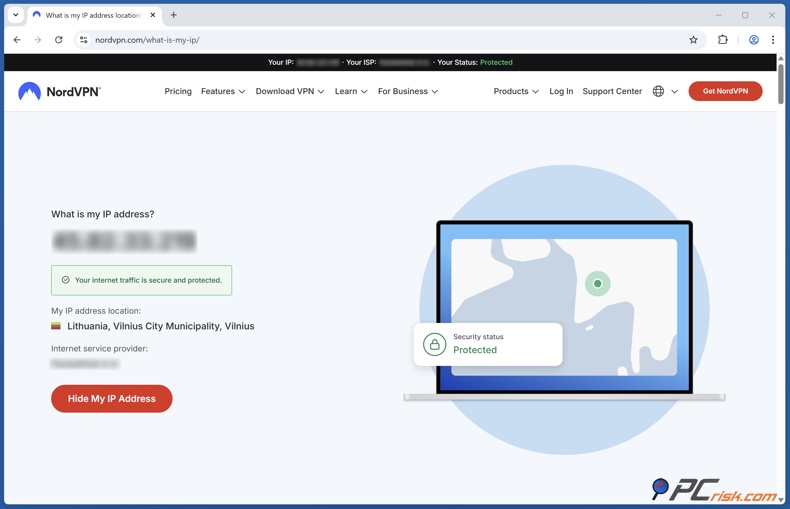Image resolution: width=790 pixels, height=509 pixels.
Task: Click 'Lithuania, Vilnius City Municipality, Vilnius' text
Action: (x=161, y=326)
